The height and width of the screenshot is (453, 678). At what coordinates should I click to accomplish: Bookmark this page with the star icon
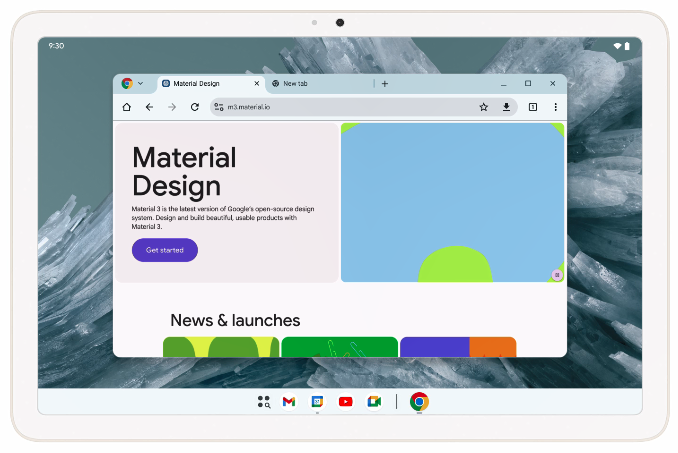(483, 107)
